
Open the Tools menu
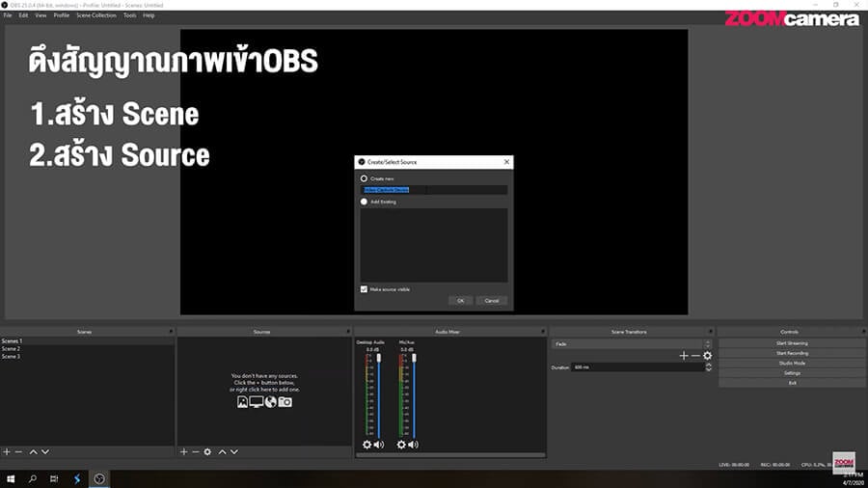[129, 15]
